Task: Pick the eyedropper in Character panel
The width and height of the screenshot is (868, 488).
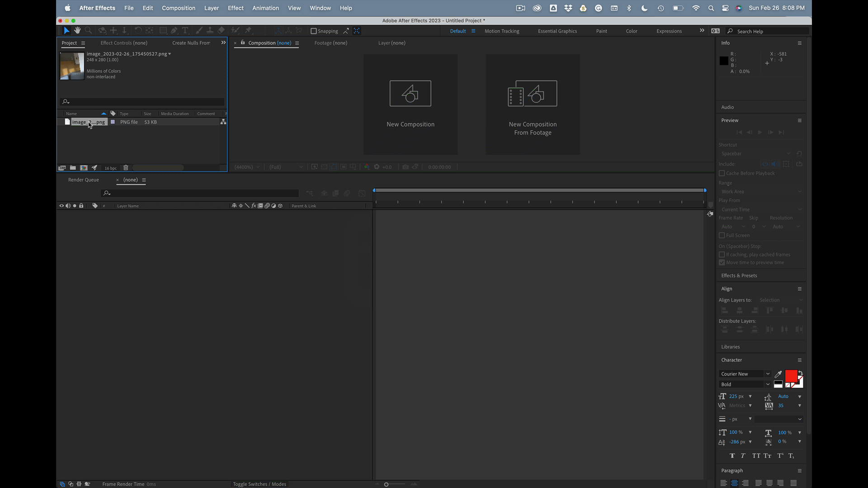Action: tap(778, 374)
